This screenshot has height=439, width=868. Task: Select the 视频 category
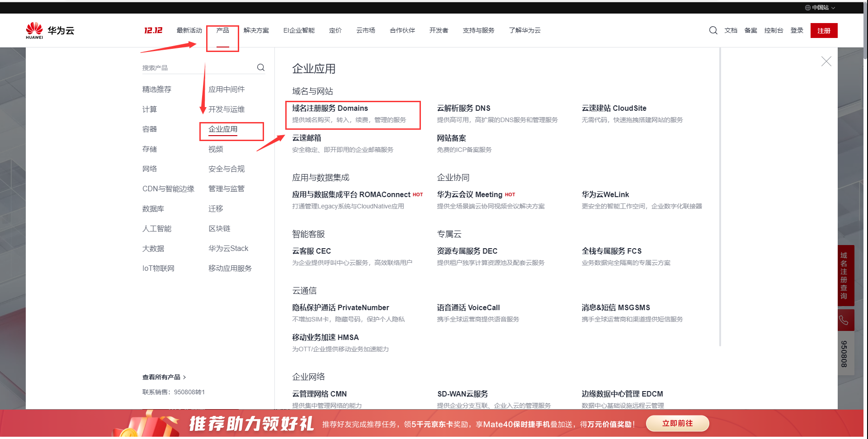[x=216, y=149]
